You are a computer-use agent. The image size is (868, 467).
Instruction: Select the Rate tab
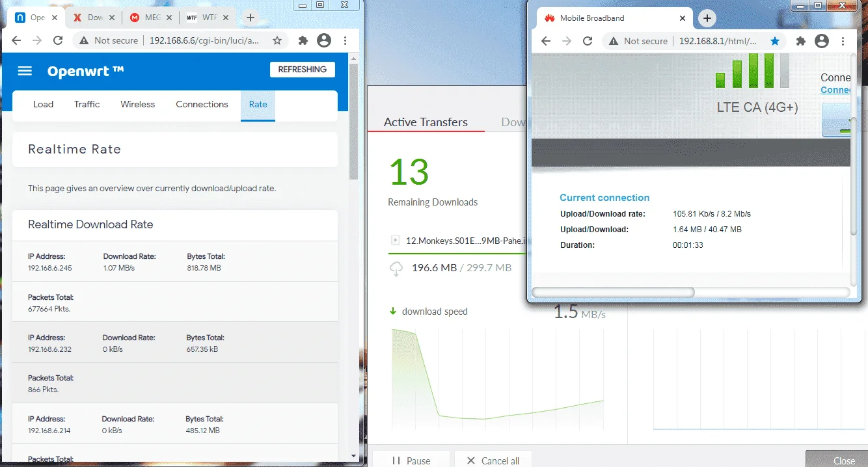point(258,104)
